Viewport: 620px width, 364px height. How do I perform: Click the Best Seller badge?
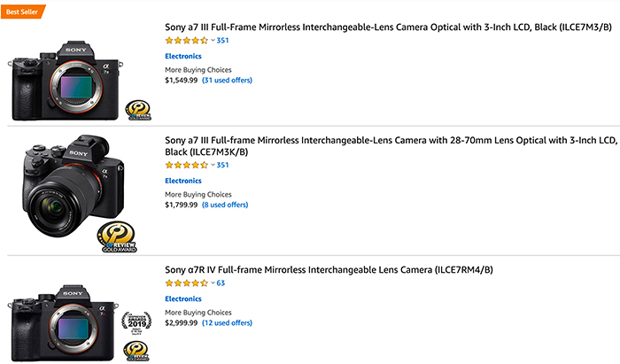pyautogui.click(x=23, y=12)
